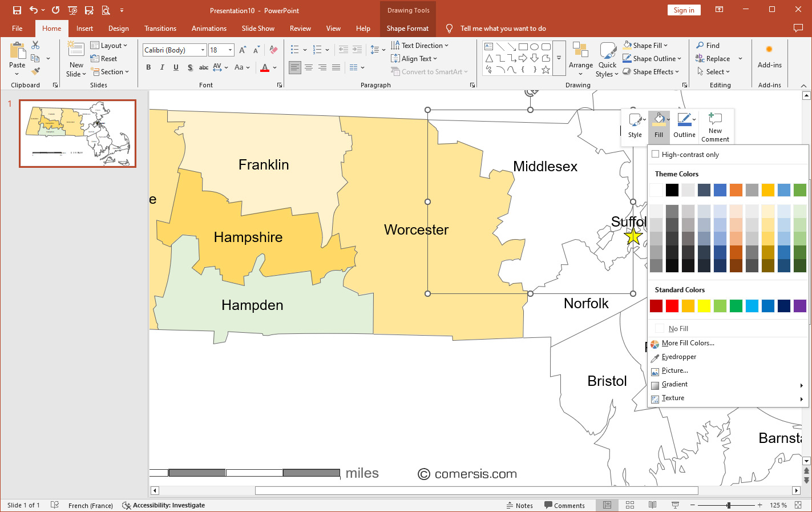Save the presentation with the Save icon

17,10
